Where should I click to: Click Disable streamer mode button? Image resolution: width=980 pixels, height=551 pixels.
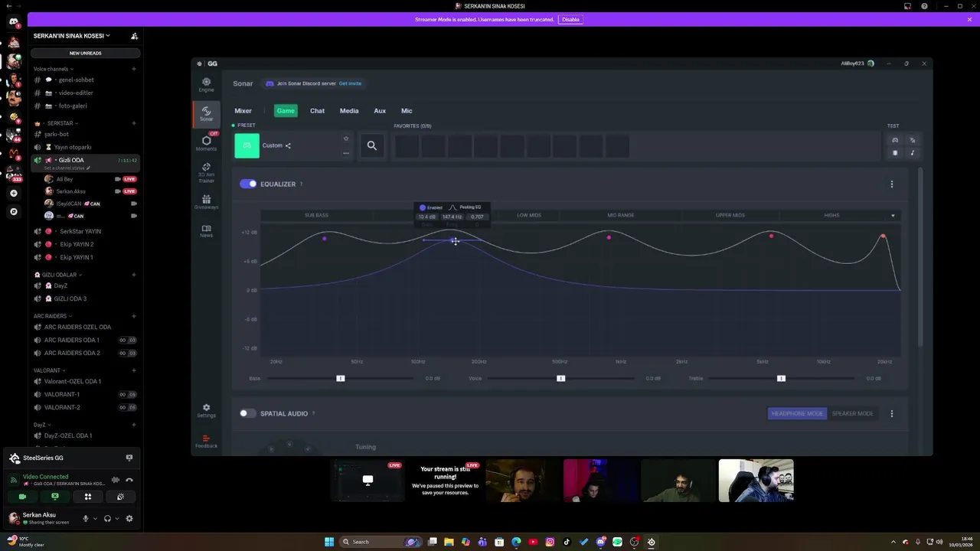pyautogui.click(x=570, y=19)
